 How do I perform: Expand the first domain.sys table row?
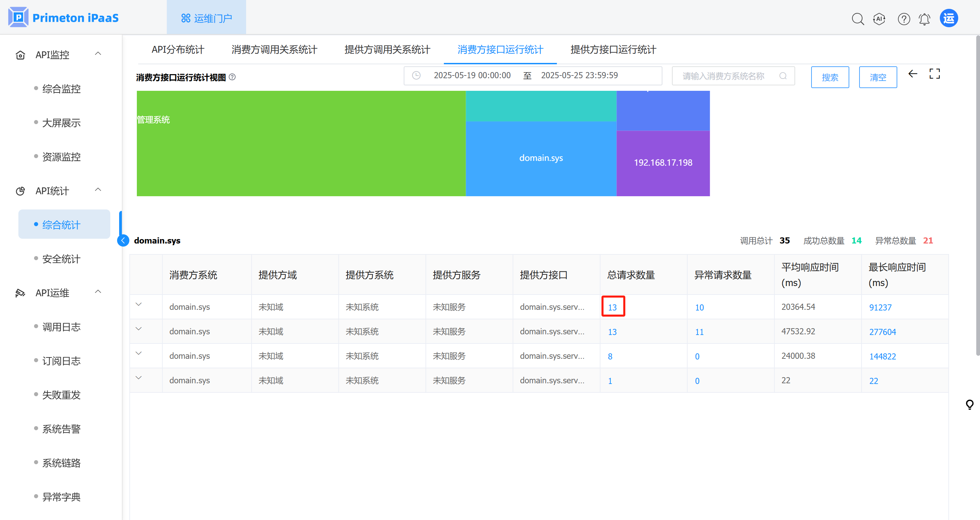(x=139, y=304)
